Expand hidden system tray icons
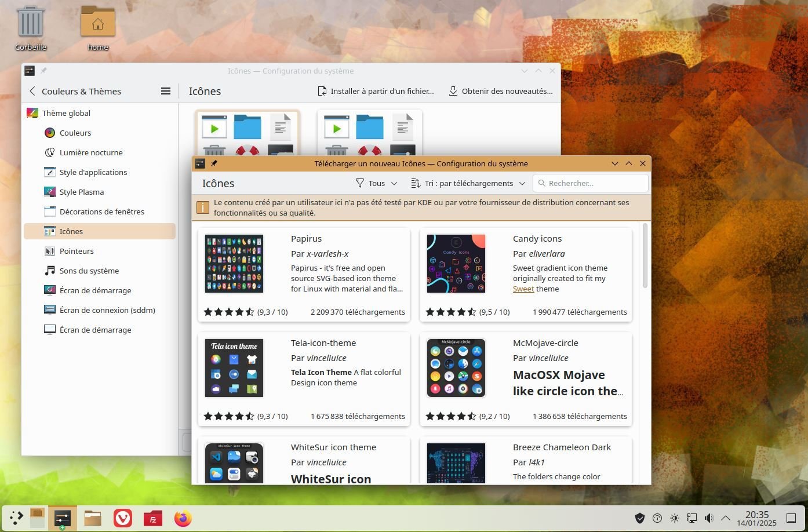This screenshot has width=808, height=532. coord(725,518)
